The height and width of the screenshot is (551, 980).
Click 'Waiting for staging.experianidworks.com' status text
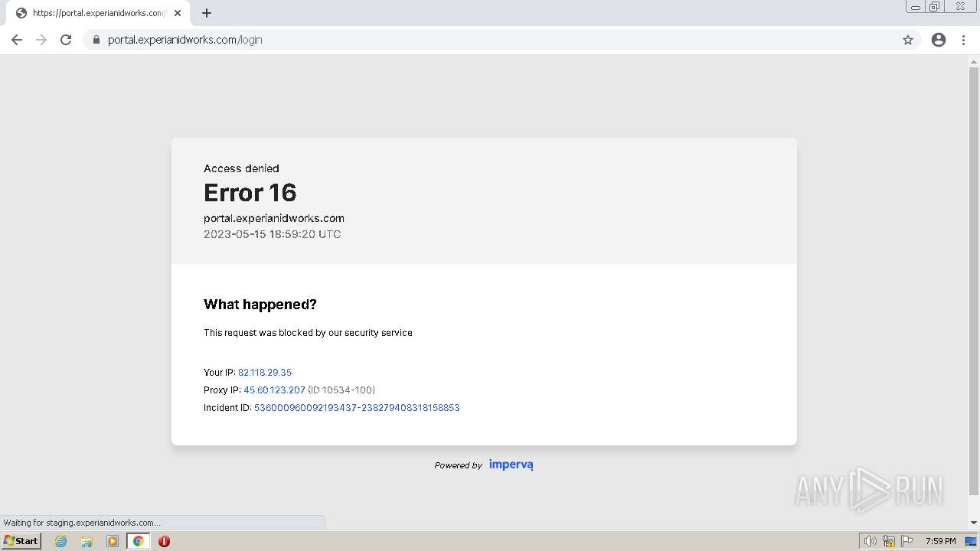point(82,523)
